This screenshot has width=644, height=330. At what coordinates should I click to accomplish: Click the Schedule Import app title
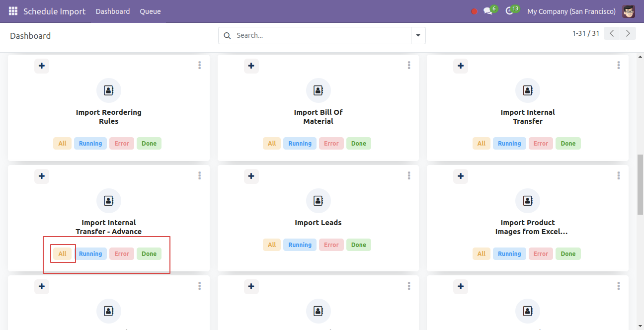[55, 11]
